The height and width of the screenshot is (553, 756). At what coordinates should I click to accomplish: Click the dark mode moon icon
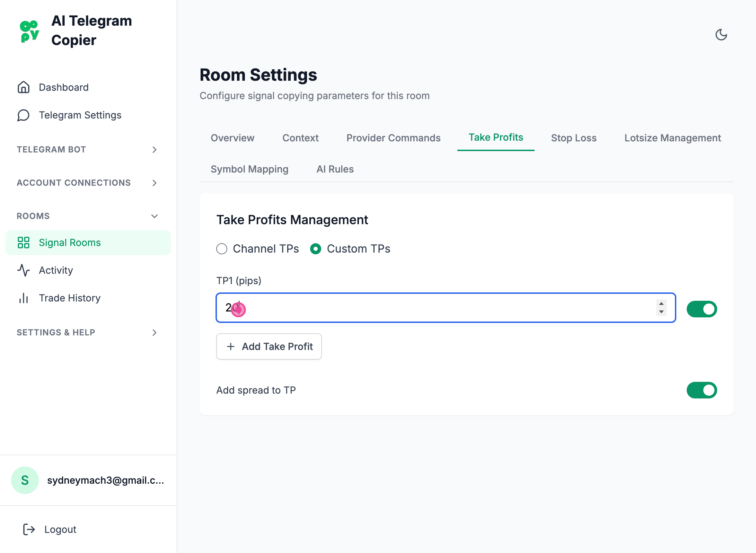coord(721,35)
